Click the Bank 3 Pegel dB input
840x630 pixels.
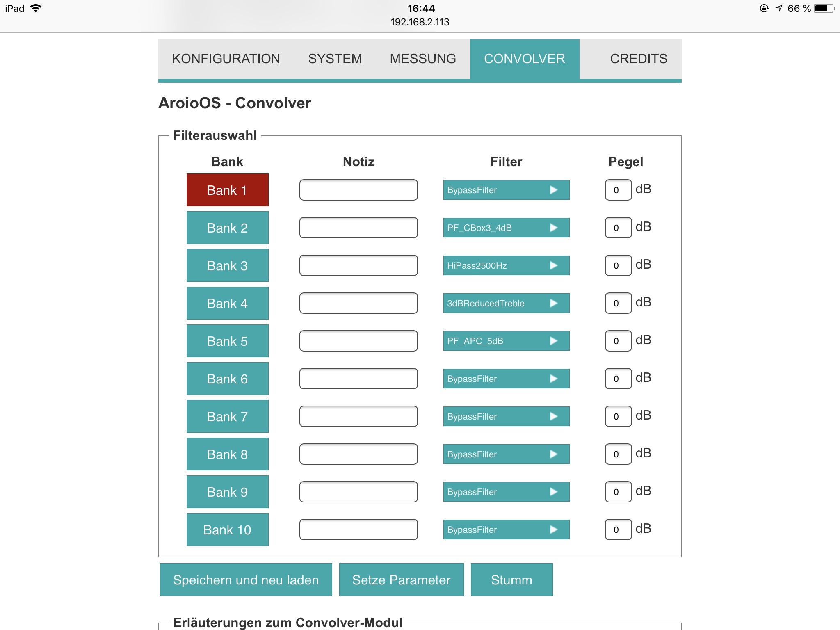[618, 265]
